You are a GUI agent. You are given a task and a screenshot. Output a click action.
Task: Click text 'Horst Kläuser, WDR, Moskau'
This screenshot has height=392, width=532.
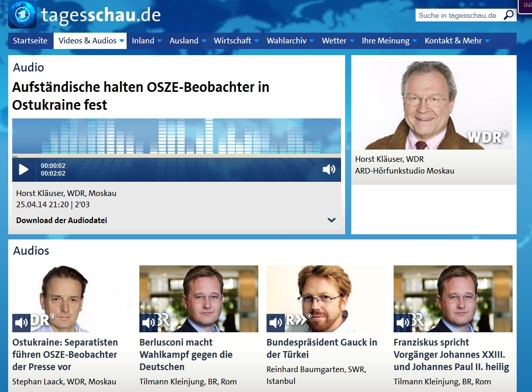66,193
